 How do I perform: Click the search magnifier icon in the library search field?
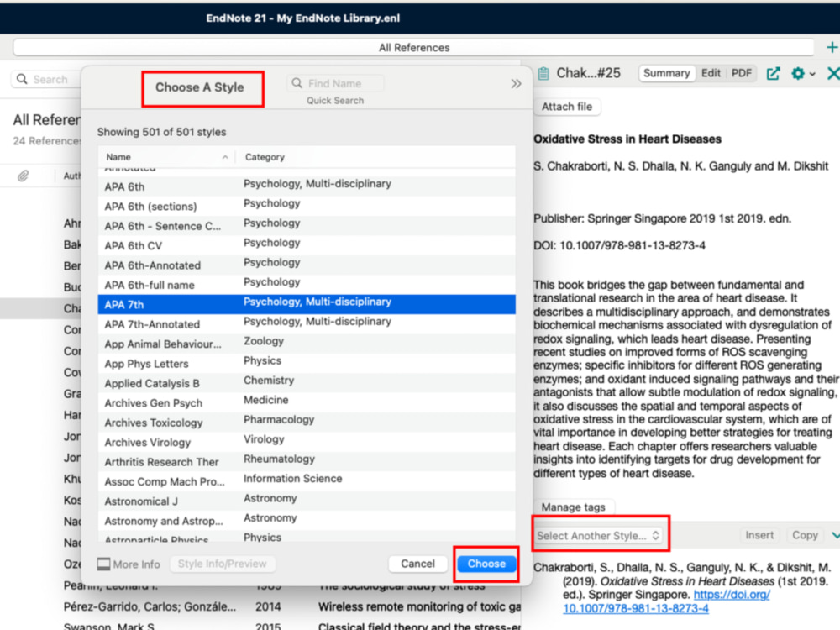(22, 79)
